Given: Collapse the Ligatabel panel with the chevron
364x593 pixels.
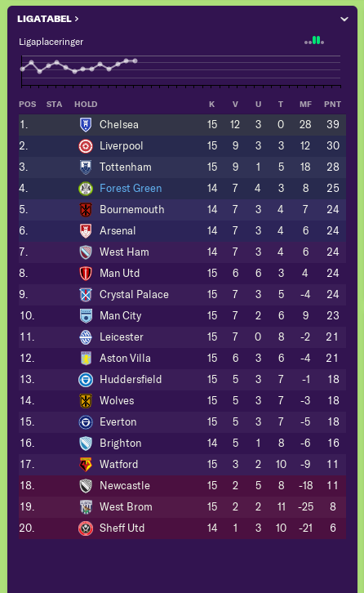Looking at the screenshot, I should (344, 19).
